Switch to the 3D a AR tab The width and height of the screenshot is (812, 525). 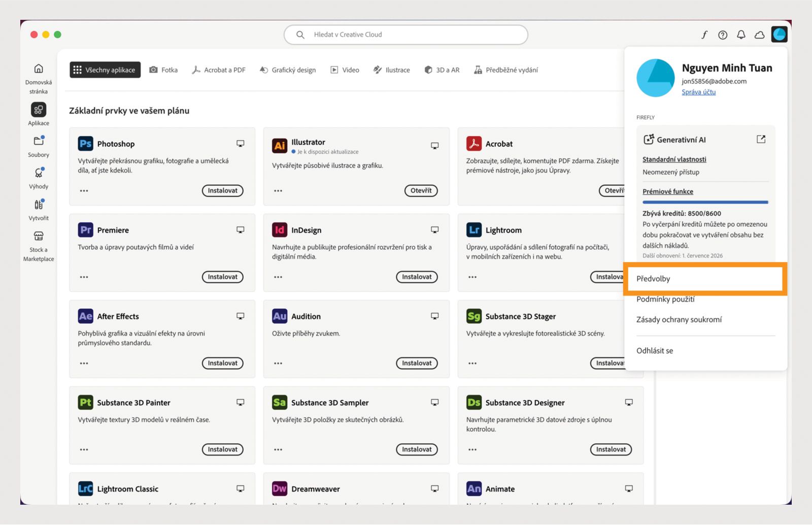442,70
